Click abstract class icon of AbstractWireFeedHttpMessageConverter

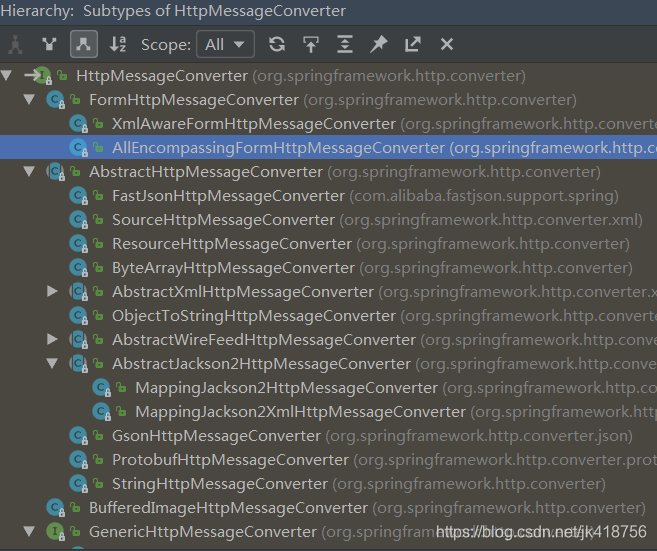pos(78,340)
